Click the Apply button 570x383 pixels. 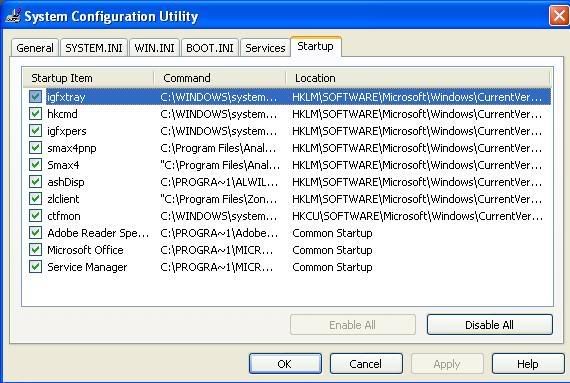[x=447, y=363]
